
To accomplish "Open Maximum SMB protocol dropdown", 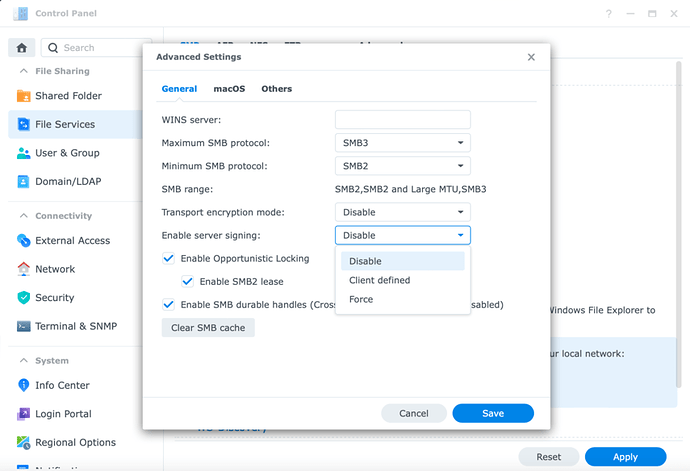I will point(403,143).
